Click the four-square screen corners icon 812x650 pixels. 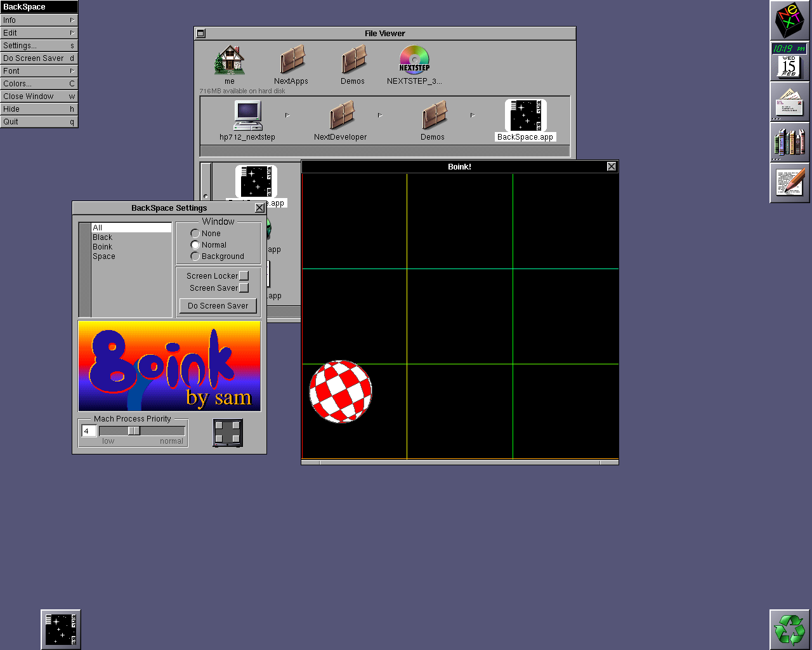228,433
